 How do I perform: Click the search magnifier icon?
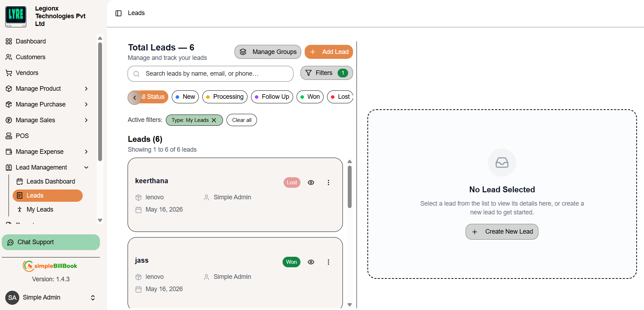point(137,74)
